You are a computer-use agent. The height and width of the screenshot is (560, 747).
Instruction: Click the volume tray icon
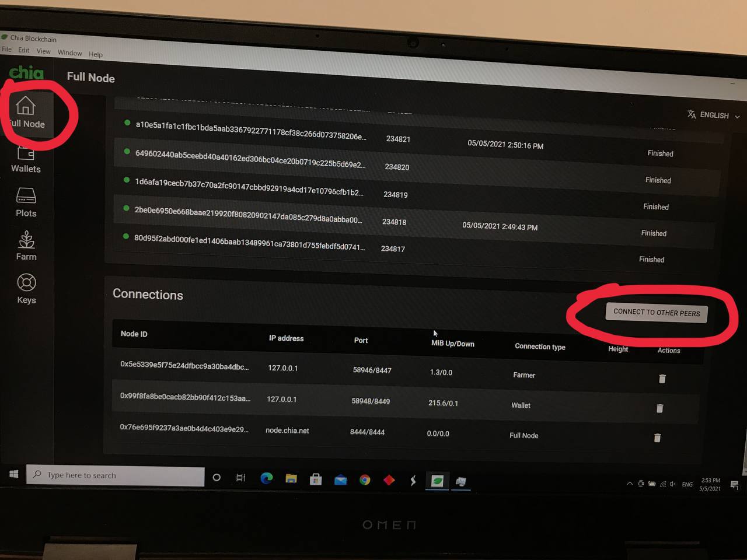pos(672,484)
